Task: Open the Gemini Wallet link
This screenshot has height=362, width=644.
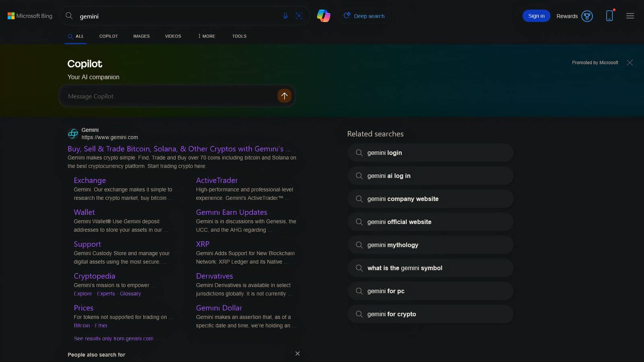Action: [x=84, y=212]
